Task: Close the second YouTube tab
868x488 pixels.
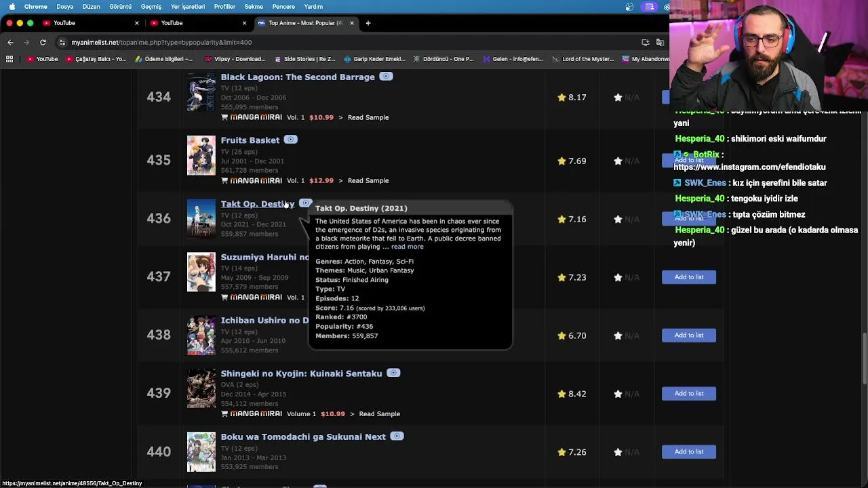Action: 244,23
